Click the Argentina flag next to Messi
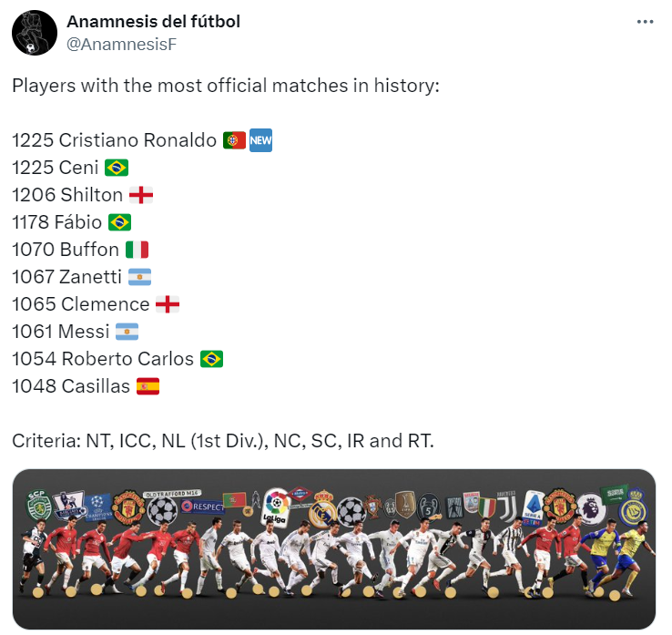This screenshot has width=672, height=635. (x=126, y=332)
